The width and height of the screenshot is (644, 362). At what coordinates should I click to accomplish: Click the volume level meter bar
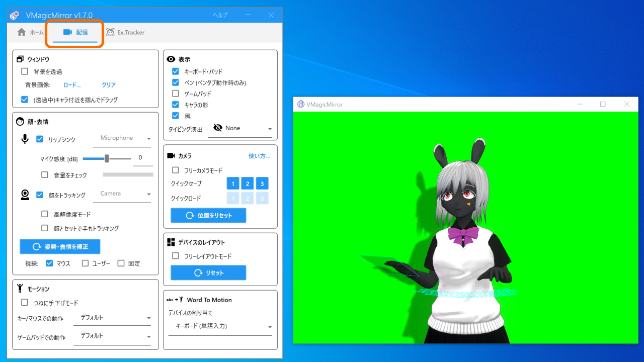128,174
